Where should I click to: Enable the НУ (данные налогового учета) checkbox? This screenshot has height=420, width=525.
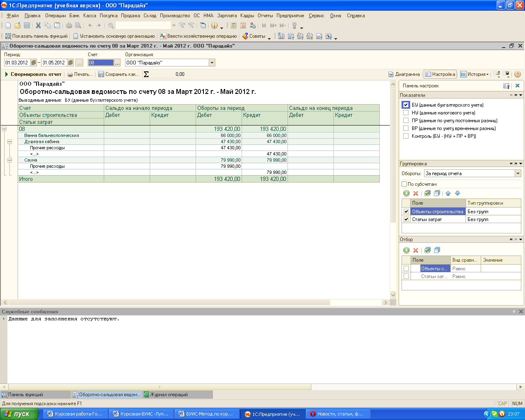[x=406, y=113]
